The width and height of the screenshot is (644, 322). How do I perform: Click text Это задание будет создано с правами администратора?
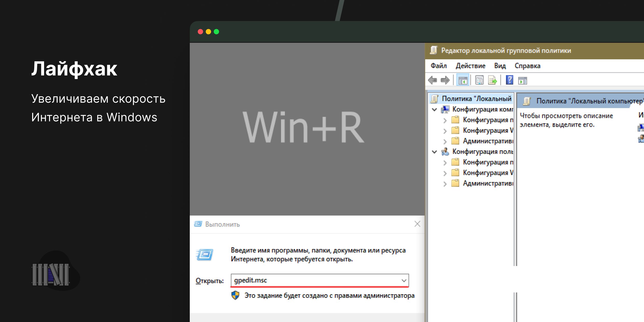[329, 295]
